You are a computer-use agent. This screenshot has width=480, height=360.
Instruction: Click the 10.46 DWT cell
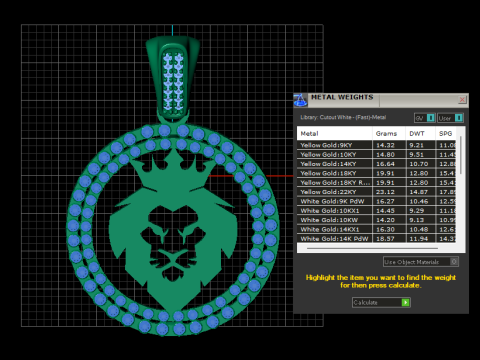pyautogui.click(x=421, y=201)
